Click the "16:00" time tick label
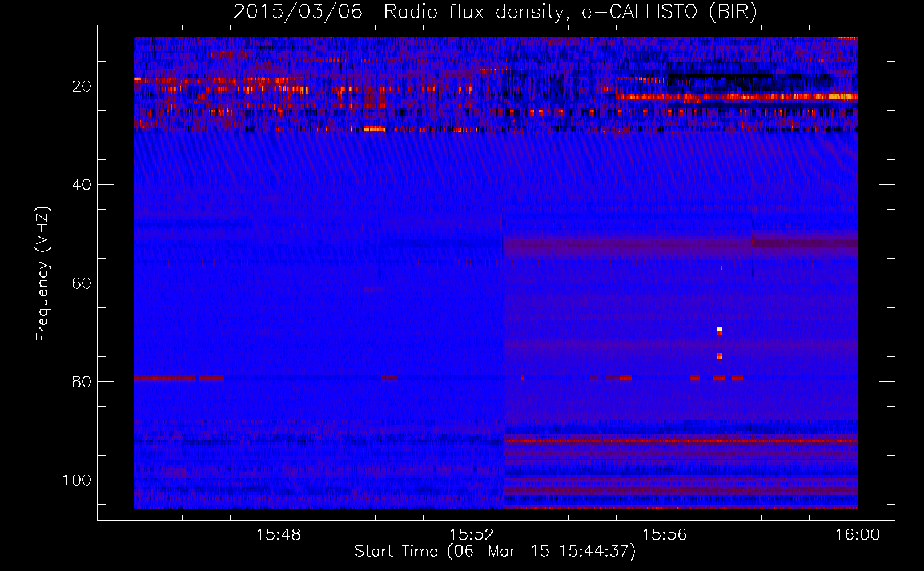 (x=858, y=535)
